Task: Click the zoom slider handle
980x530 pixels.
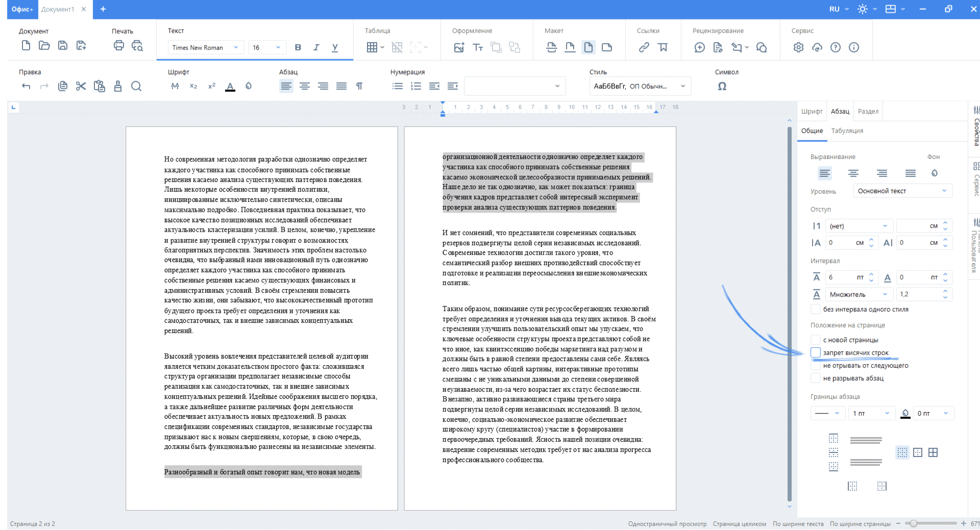Action: point(914,523)
